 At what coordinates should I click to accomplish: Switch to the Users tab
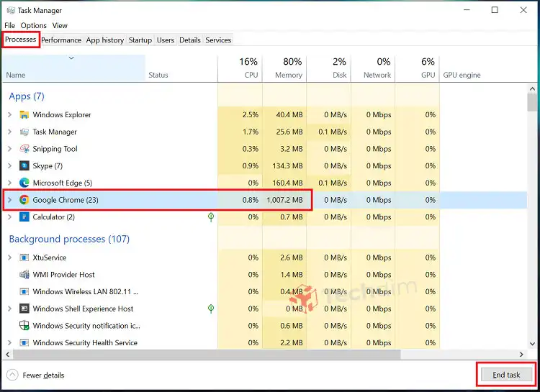[x=166, y=40]
